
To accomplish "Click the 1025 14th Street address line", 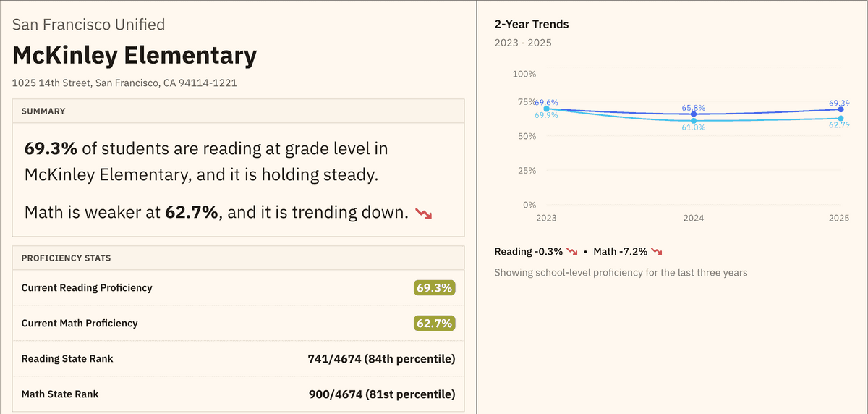I will pyautogui.click(x=124, y=83).
